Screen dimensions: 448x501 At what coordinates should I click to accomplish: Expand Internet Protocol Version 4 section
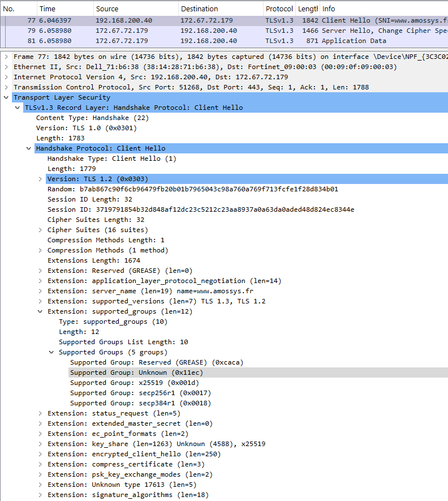pos(6,77)
